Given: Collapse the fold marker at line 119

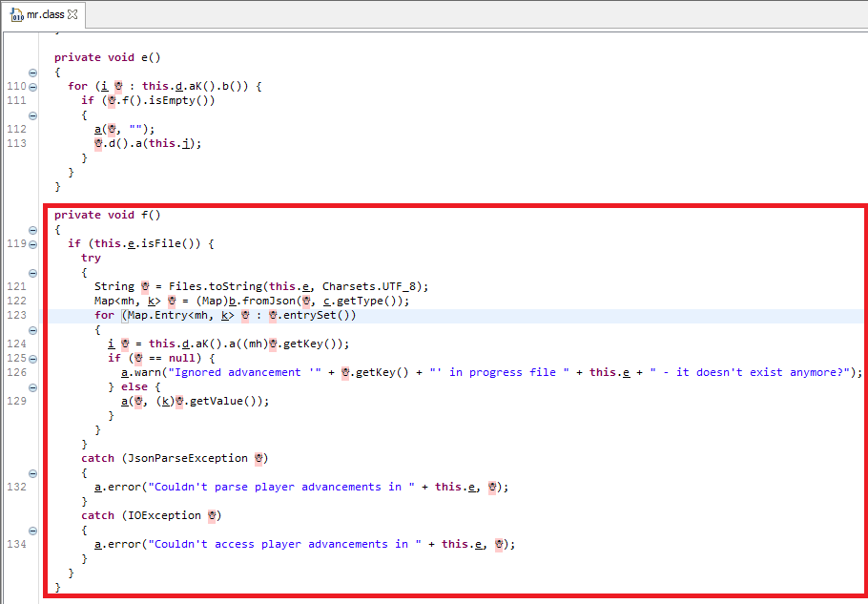Looking at the screenshot, I should pos(32,243).
